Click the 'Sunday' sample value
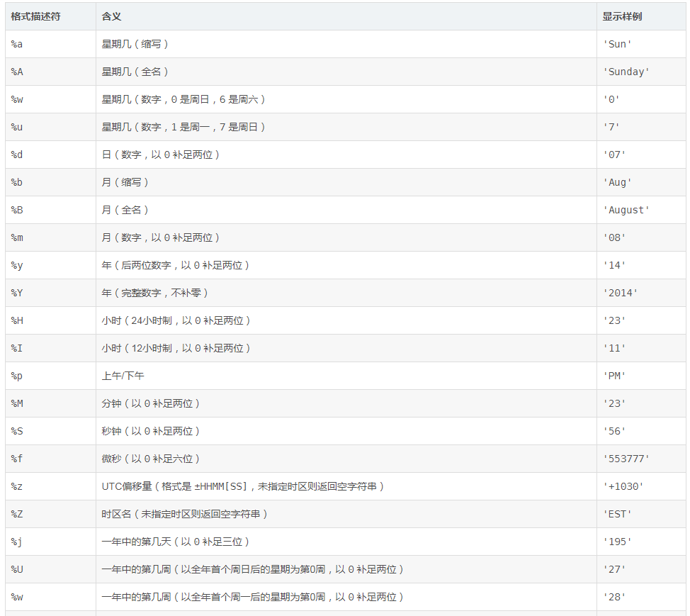Screen dimensions: 690x616 [x=626, y=72]
